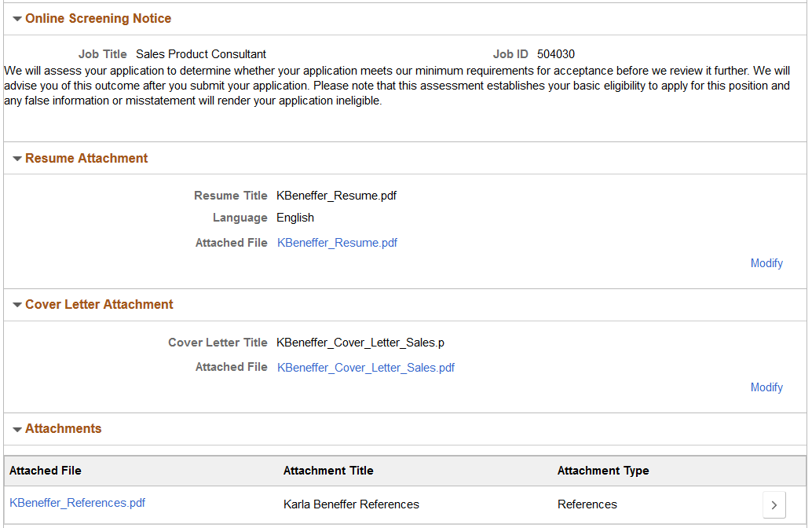Click Modify in the Resume Attachment section
The image size is (812, 528).
pos(766,263)
